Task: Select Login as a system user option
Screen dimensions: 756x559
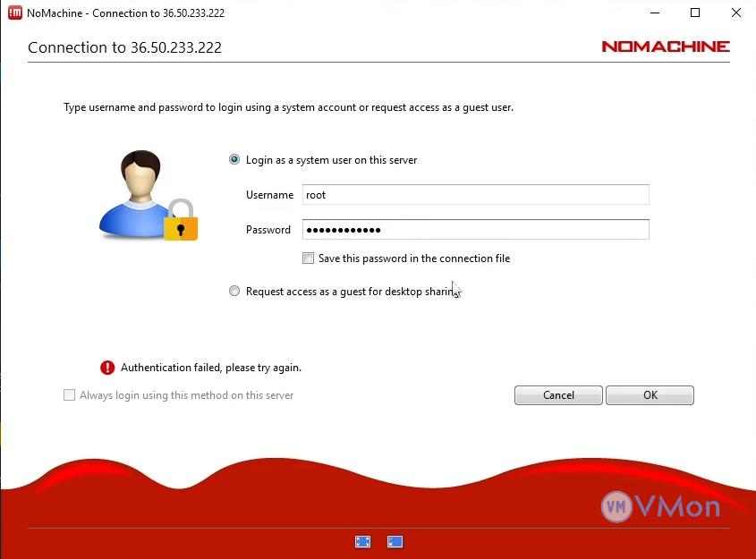Action: pyautogui.click(x=234, y=159)
